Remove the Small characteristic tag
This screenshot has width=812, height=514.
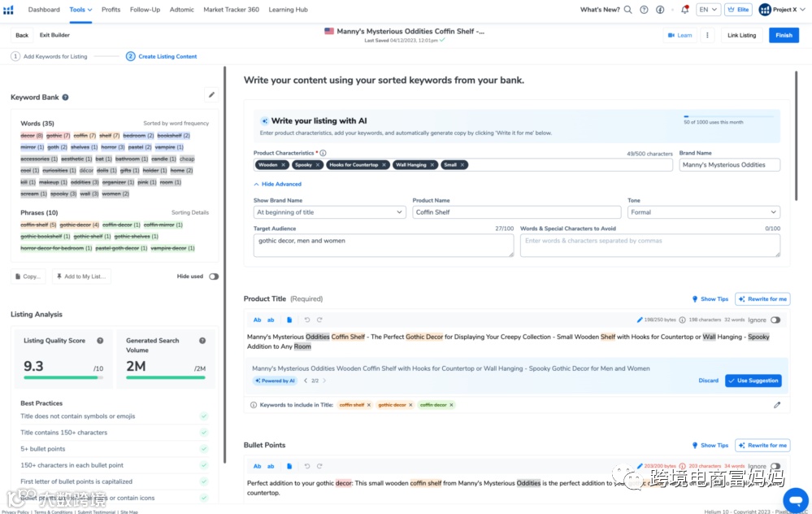pyautogui.click(x=462, y=165)
